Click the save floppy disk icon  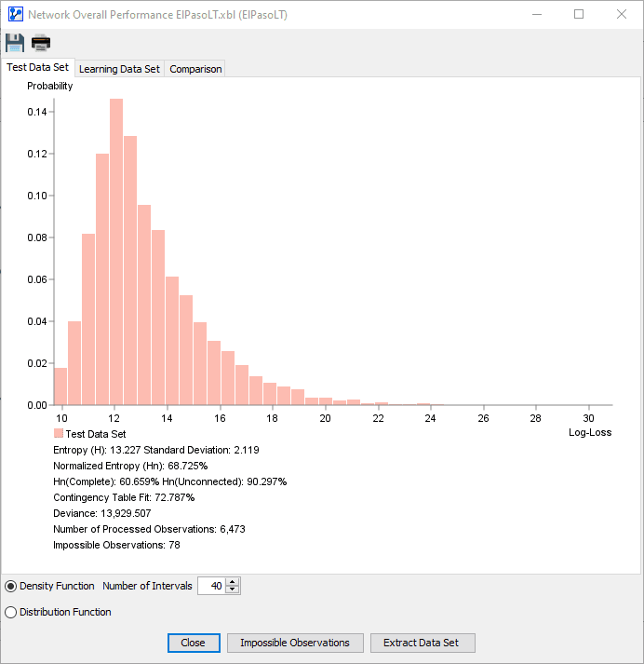coord(15,43)
